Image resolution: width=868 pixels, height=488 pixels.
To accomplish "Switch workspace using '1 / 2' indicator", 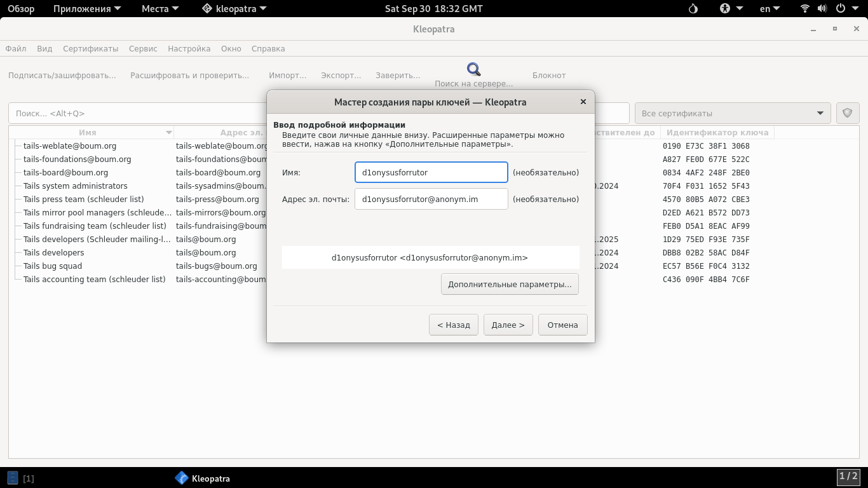I will pyautogui.click(x=848, y=477).
